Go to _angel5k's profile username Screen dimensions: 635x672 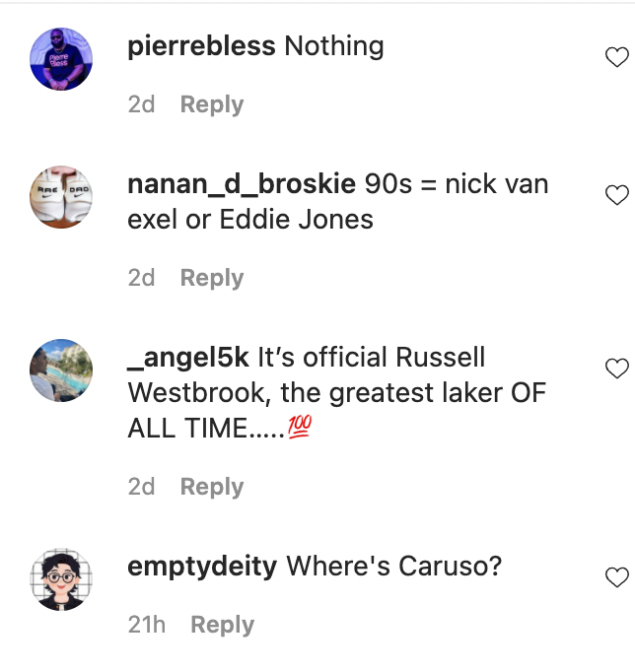tap(187, 358)
